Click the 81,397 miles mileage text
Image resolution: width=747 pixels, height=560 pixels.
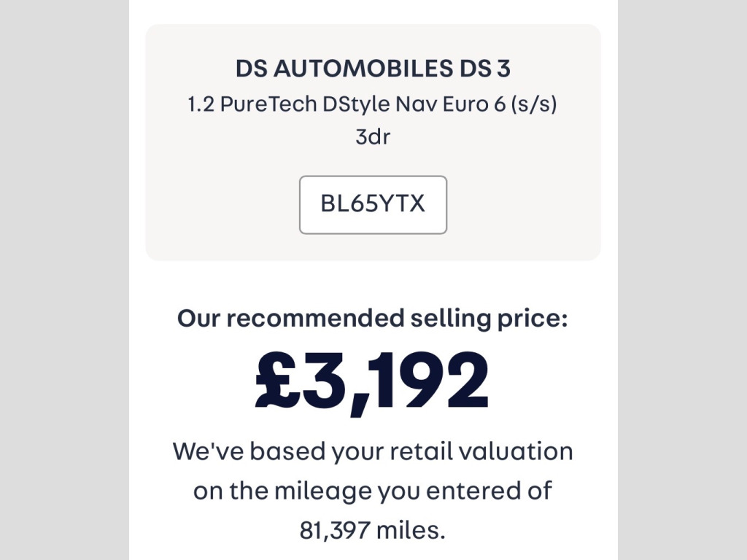[x=372, y=530]
